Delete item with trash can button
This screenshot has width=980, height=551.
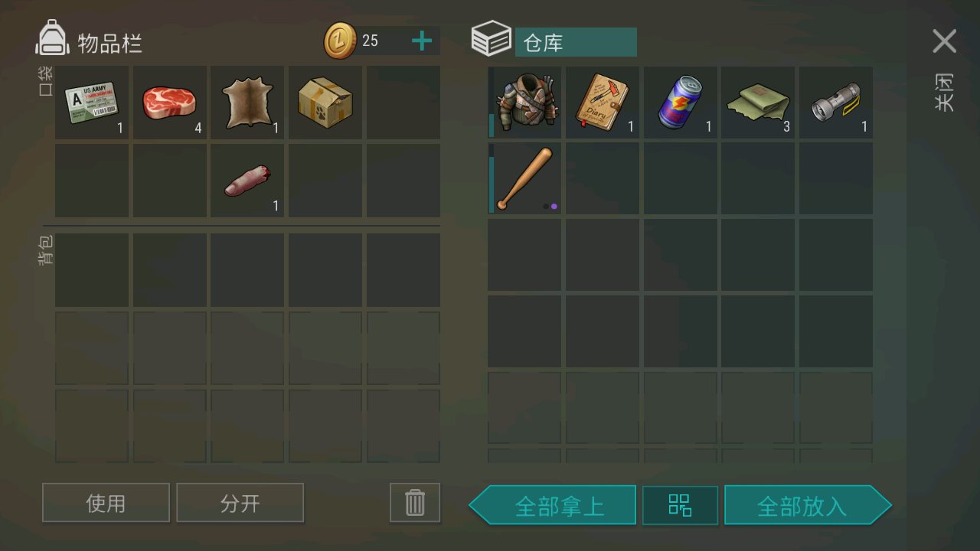point(415,503)
